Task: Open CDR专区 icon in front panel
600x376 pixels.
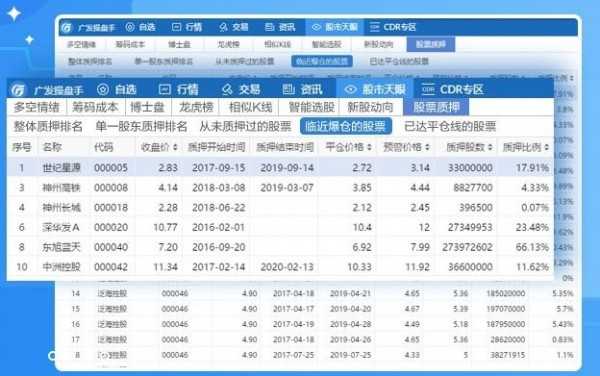Action: (x=428, y=90)
